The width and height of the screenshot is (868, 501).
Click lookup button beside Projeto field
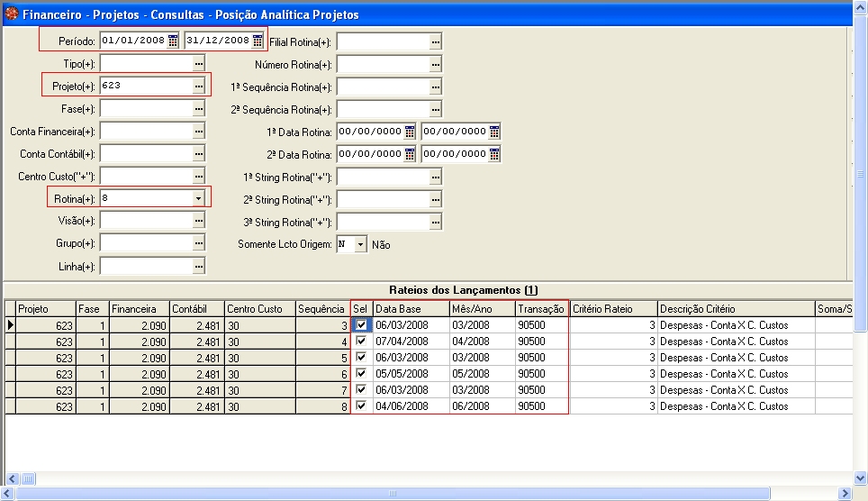pyautogui.click(x=199, y=86)
